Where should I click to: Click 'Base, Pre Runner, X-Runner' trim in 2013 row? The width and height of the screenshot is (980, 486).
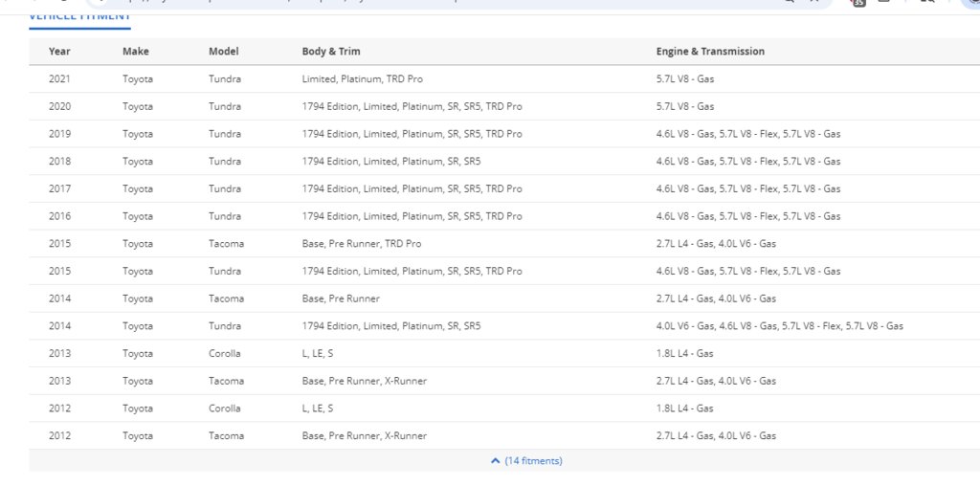pos(365,381)
